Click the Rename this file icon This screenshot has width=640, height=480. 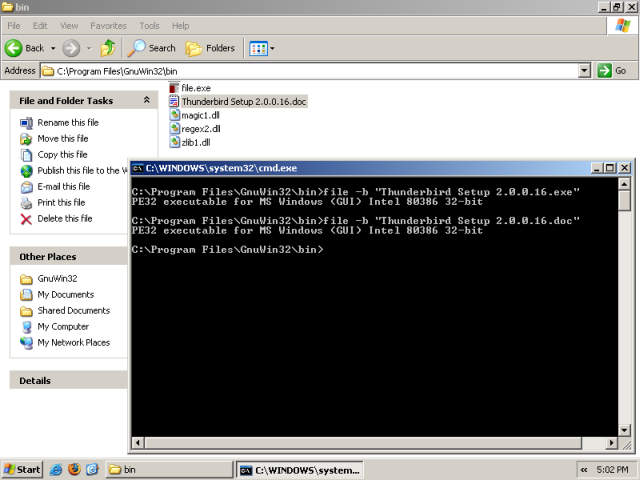point(26,123)
